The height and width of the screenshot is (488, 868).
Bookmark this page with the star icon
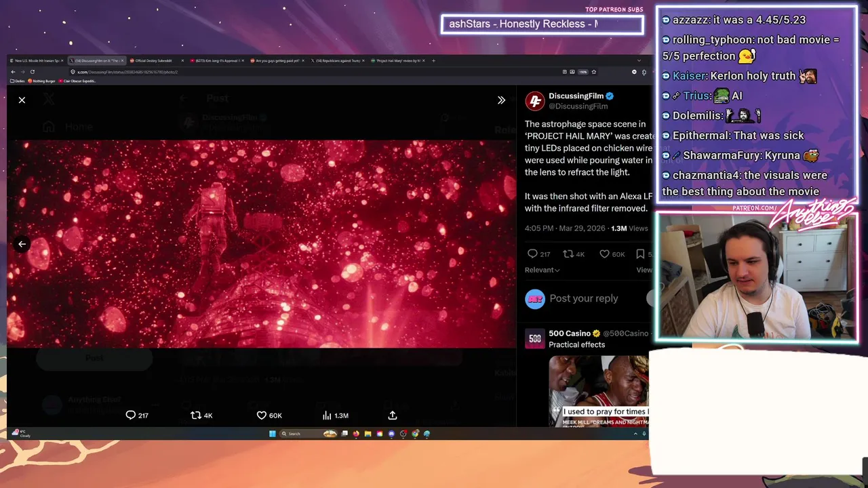coord(593,72)
